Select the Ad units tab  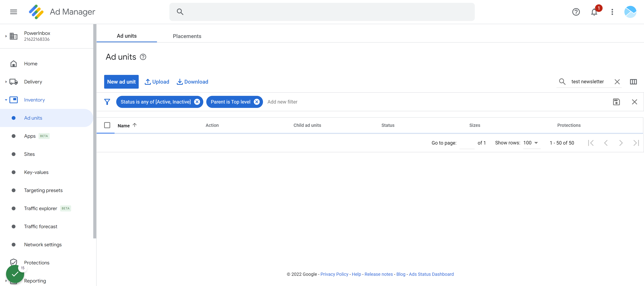point(126,36)
